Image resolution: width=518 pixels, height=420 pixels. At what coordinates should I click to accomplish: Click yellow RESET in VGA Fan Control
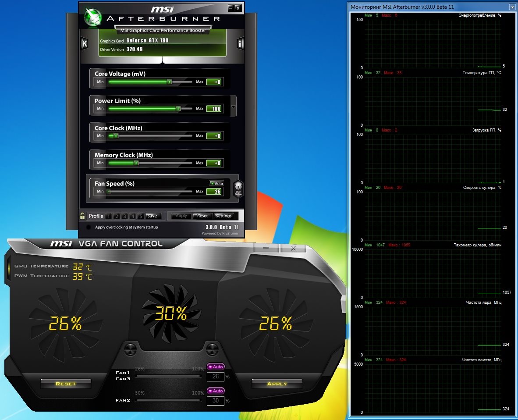pos(66,384)
